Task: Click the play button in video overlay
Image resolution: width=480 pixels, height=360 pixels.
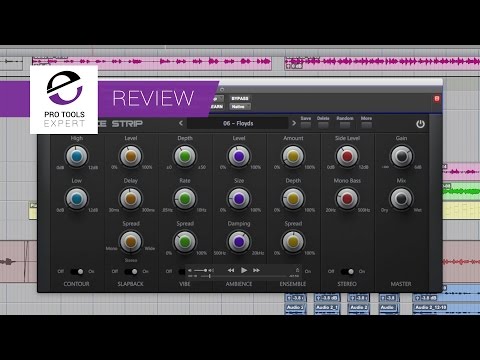Action: pyautogui.click(x=244, y=270)
